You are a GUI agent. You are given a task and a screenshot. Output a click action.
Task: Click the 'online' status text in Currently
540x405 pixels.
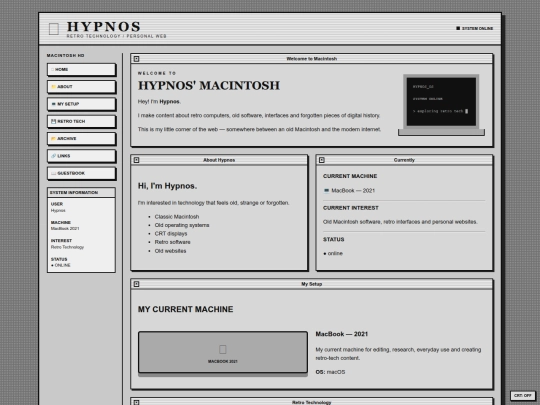(333, 253)
